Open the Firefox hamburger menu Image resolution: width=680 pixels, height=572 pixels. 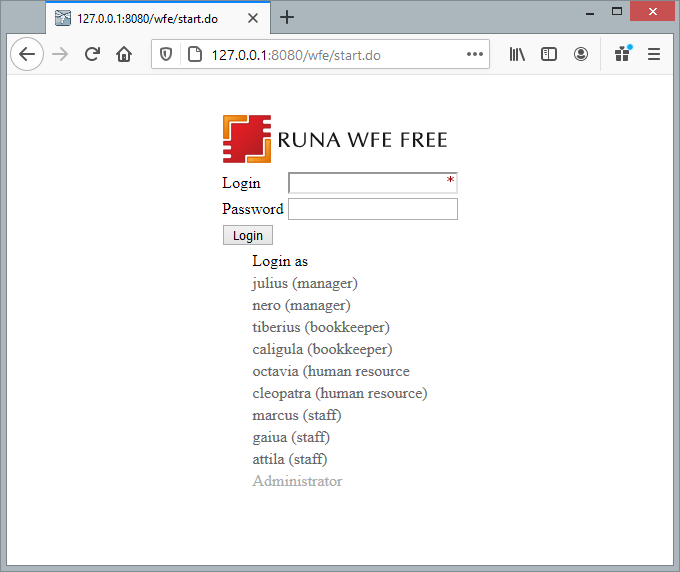click(x=654, y=55)
